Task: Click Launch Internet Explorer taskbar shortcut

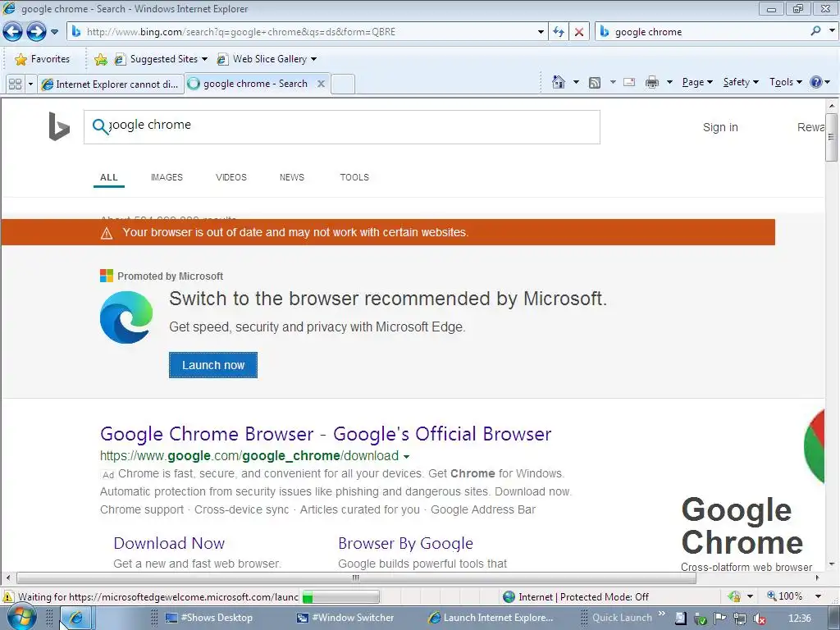Action: [x=491, y=618]
